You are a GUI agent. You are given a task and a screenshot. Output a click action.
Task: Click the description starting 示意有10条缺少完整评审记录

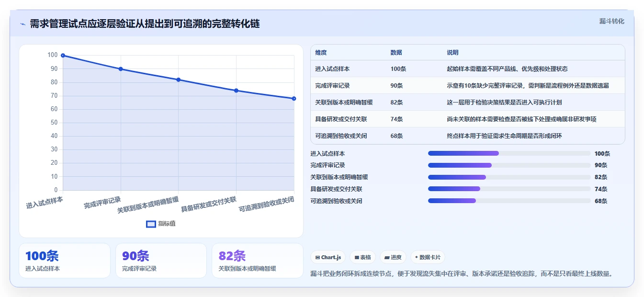click(528, 86)
